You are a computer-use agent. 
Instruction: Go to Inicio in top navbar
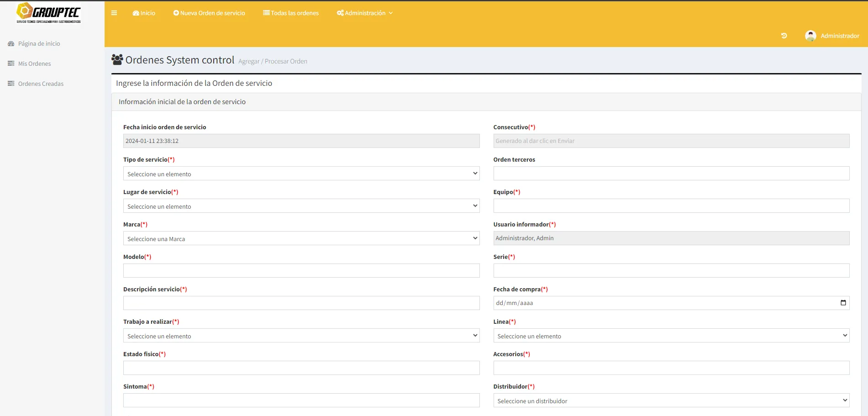pyautogui.click(x=144, y=13)
